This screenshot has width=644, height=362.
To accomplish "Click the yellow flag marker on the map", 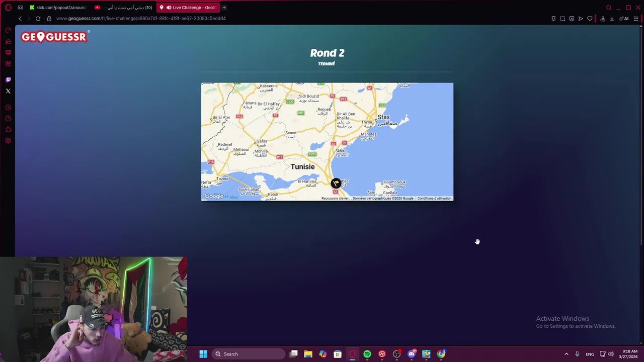I will point(336,183).
